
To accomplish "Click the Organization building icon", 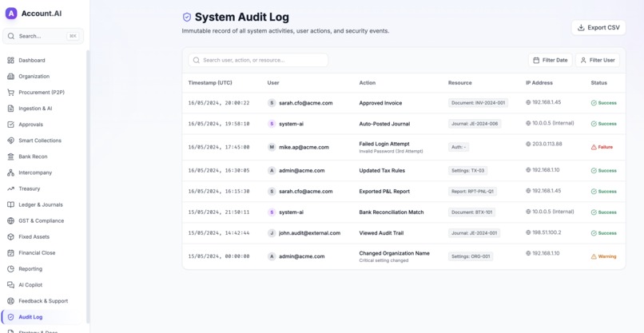I will click(10, 77).
